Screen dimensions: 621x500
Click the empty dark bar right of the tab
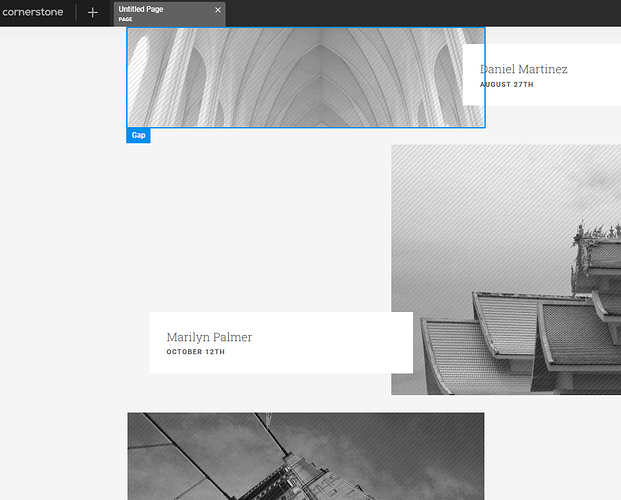[x=420, y=13]
